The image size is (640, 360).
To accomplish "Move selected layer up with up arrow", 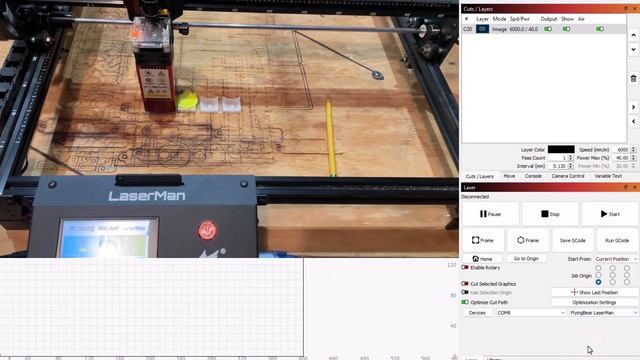I will click(x=633, y=35).
